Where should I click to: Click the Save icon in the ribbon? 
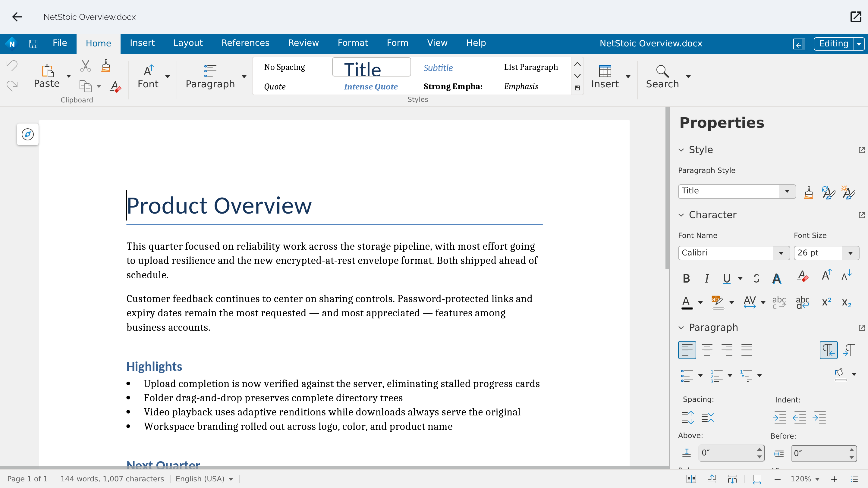click(x=33, y=43)
